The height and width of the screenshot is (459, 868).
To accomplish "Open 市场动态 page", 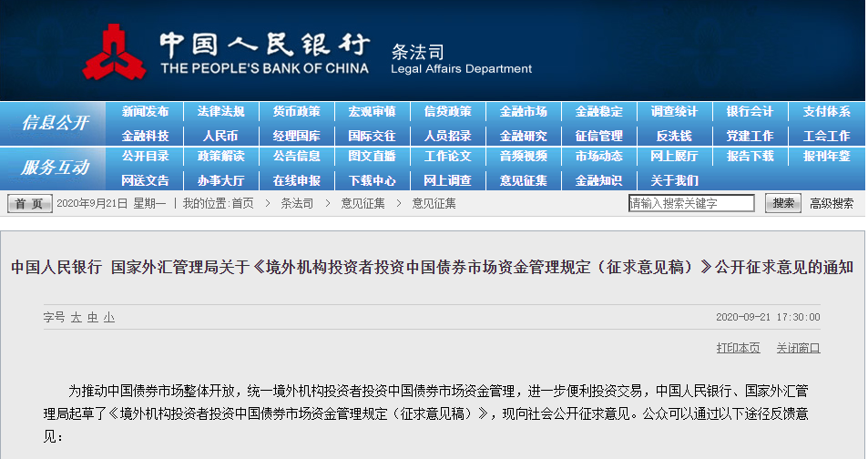I will 598,156.
